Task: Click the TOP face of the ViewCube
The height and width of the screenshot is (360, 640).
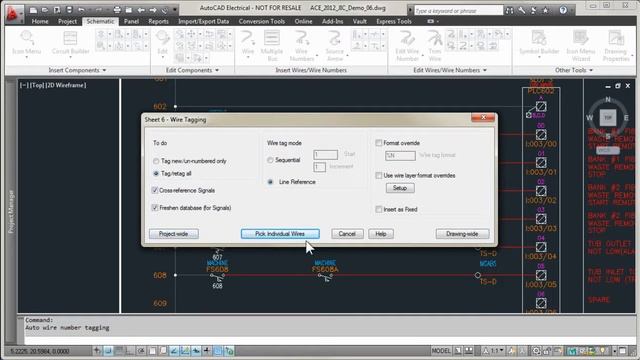Action: [x=608, y=118]
